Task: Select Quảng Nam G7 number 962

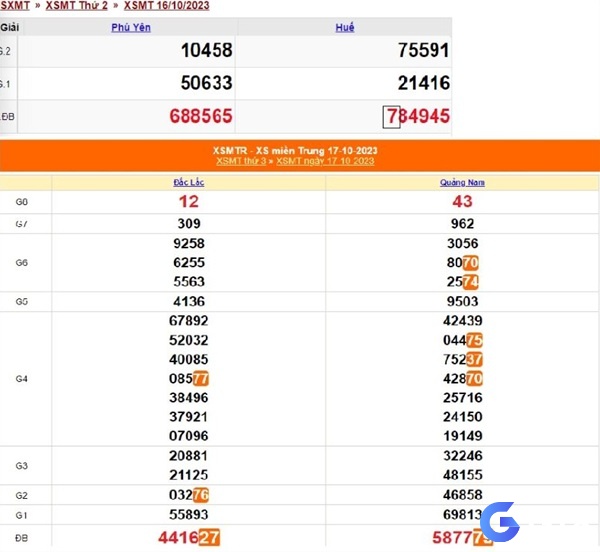Action: click(462, 223)
